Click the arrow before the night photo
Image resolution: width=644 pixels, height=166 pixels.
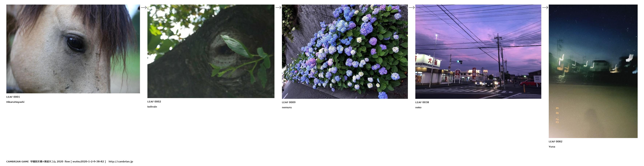545,7
